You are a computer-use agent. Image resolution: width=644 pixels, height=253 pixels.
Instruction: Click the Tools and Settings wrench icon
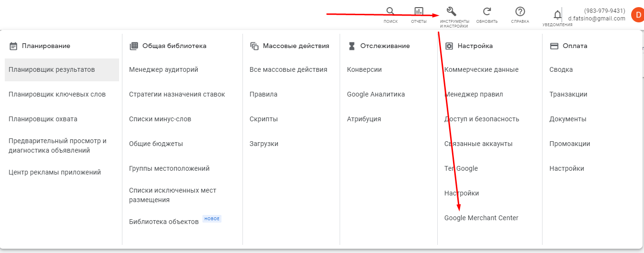point(452,12)
